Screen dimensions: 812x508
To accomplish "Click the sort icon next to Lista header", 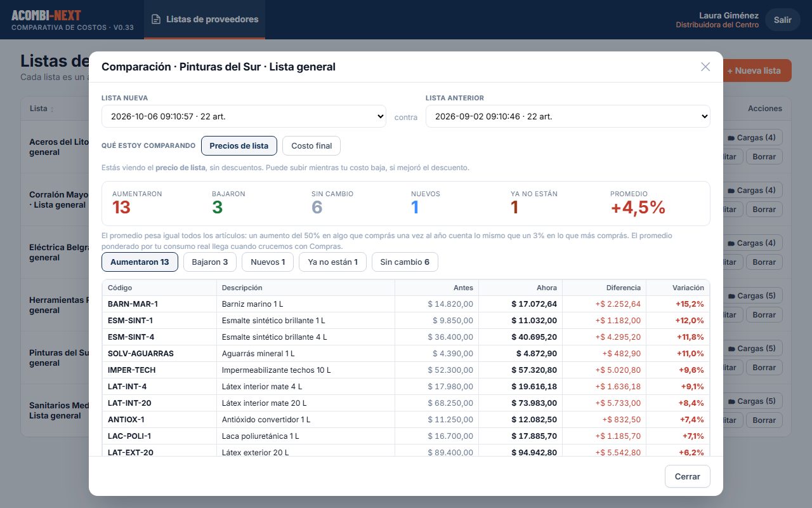I will click(52, 109).
